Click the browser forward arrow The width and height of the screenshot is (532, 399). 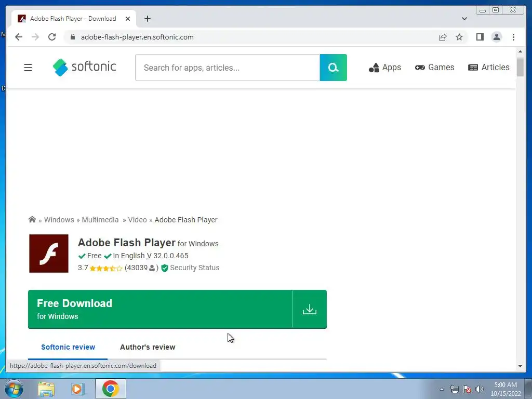35,37
